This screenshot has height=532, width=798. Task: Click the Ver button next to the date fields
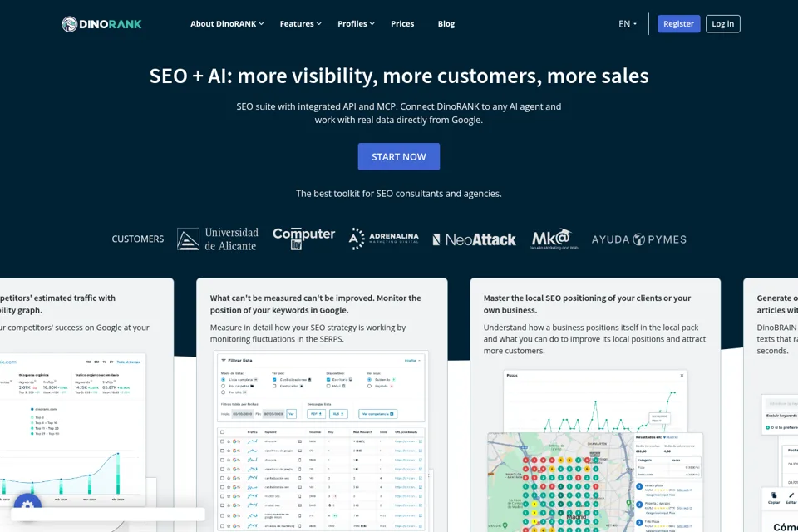292,414
